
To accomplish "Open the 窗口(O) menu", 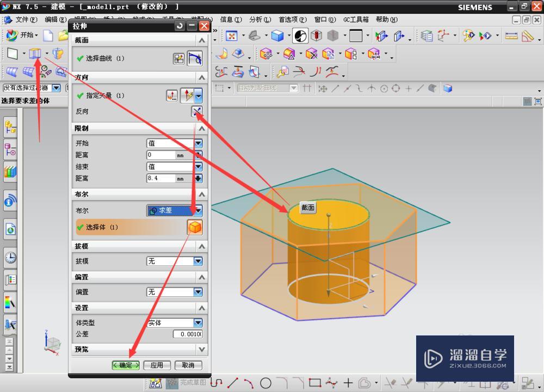I will 325,20.
